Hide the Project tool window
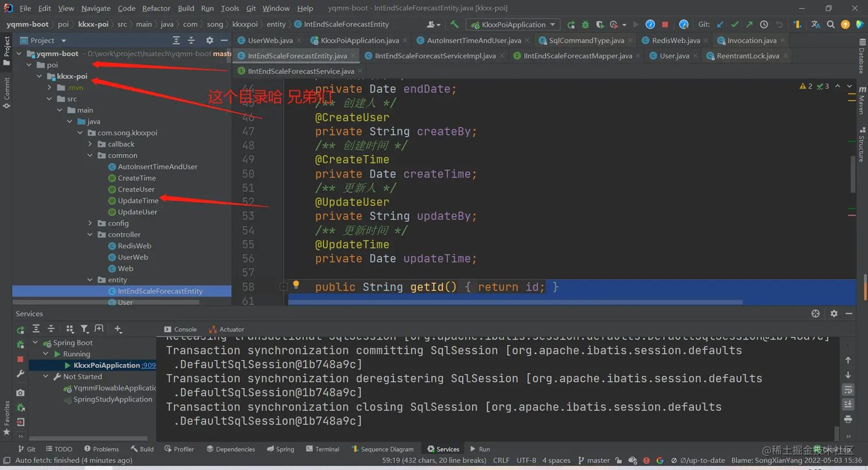Image resolution: width=868 pixels, height=470 pixels. 224,40
